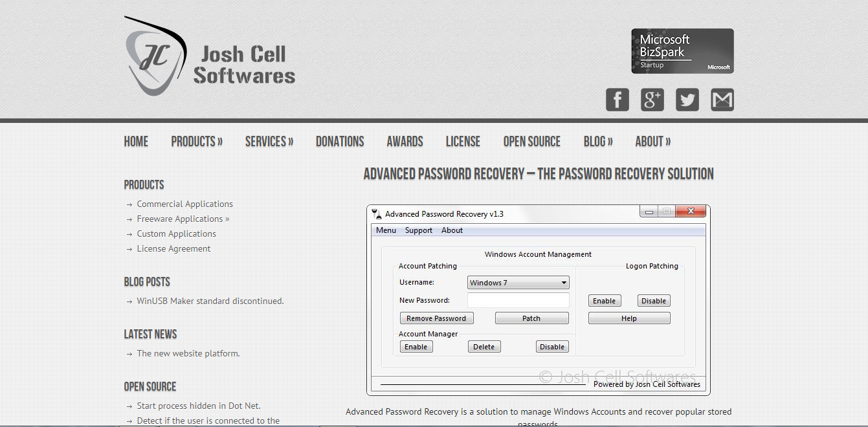Screen dimensions: 868x427
Task: Click the Advanced Password Recovery page title
Action: (x=539, y=174)
